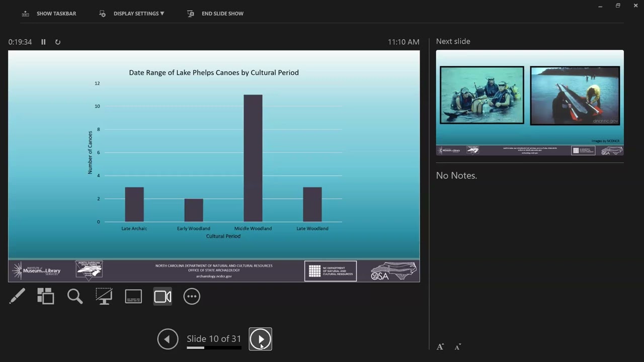Screen dimensions: 644x362
Task: Click Show Taskbar
Action: (x=49, y=14)
